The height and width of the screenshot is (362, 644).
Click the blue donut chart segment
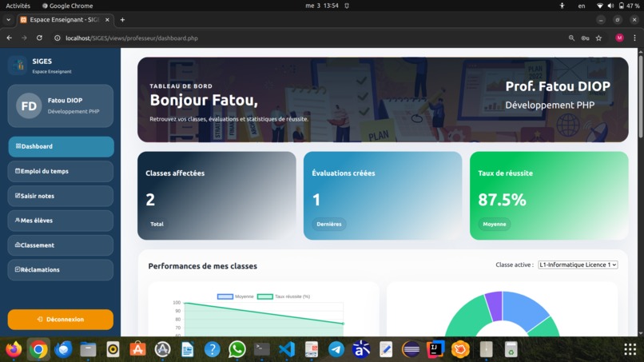coord(523,309)
